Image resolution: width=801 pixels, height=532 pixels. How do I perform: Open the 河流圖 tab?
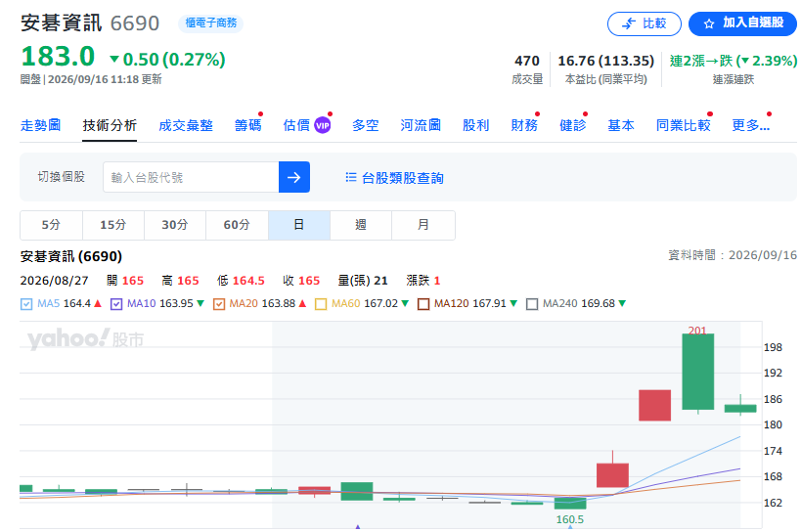[421, 125]
